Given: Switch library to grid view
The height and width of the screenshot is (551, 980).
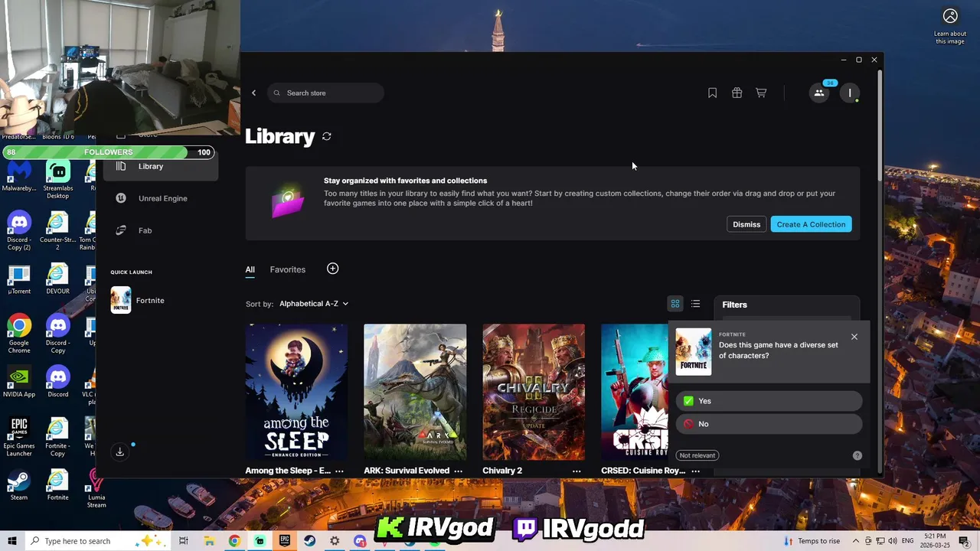Looking at the screenshot, I should tap(675, 304).
